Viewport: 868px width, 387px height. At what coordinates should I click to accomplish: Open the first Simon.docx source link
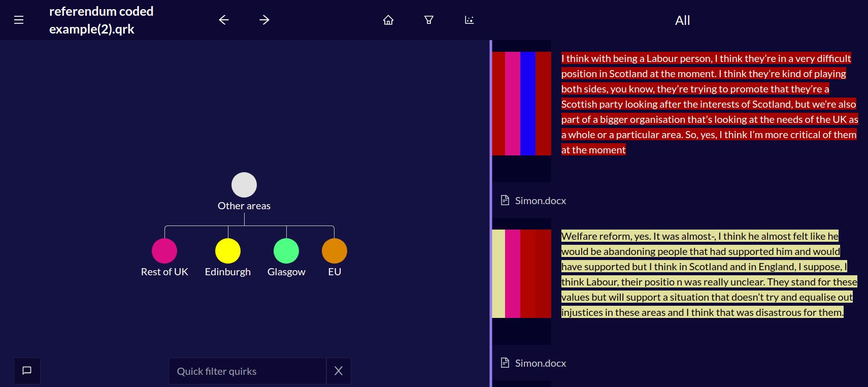coord(540,201)
